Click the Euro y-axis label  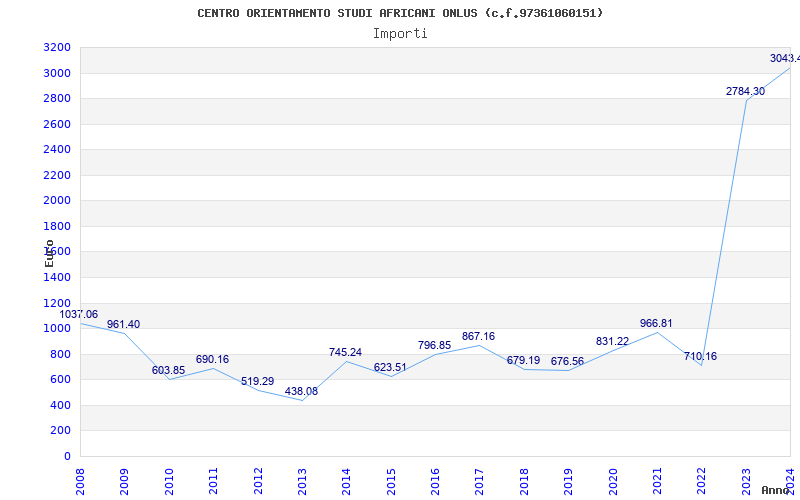click(x=49, y=254)
